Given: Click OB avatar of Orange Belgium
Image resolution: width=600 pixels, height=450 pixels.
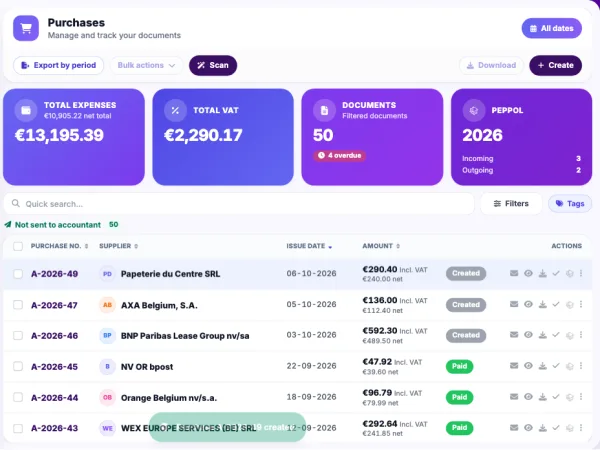Looking at the screenshot, I should coord(107,398).
